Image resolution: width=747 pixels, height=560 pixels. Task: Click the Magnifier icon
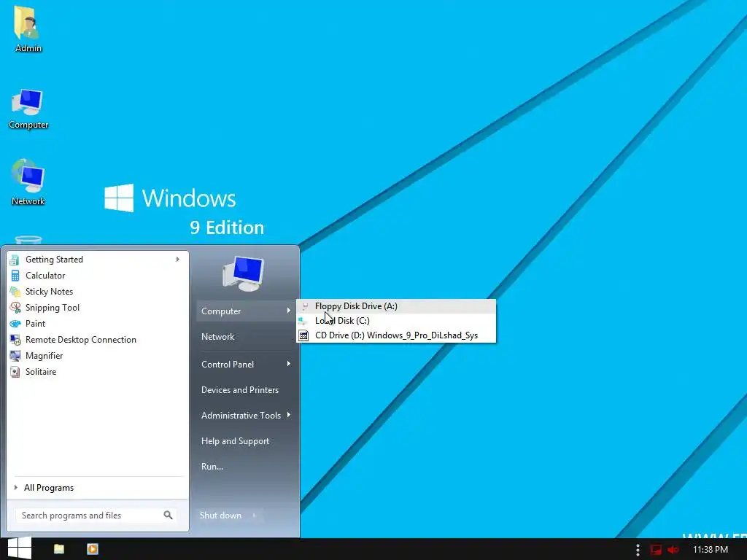click(15, 356)
